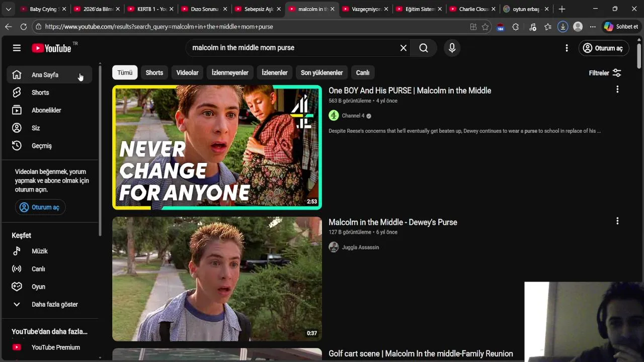Select the Videolar filter chip
This screenshot has width=644, height=362.
[187, 72]
